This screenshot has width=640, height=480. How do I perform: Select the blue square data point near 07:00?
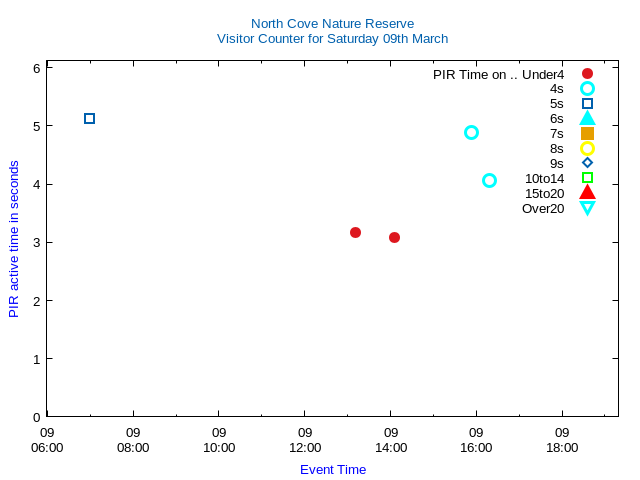click(90, 119)
